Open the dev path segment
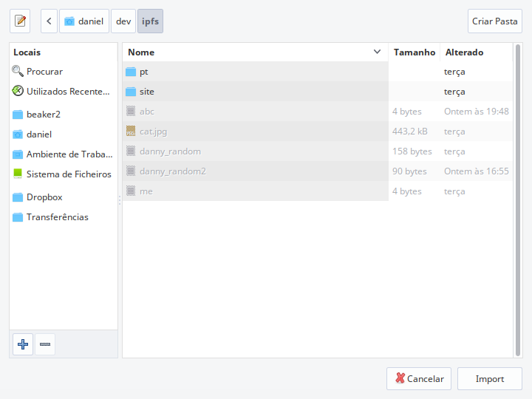532x399 pixels. click(123, 21)
